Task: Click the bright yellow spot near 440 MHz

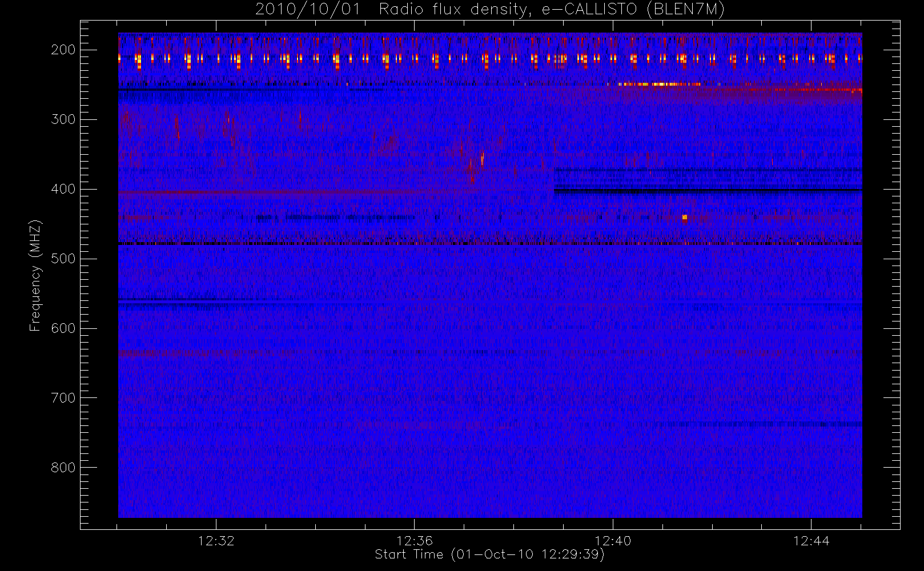Action: pos(685,217)
